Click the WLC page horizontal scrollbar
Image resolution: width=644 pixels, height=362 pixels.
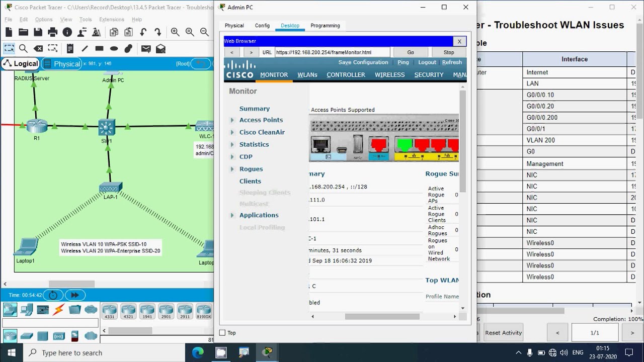pos(382,316)
